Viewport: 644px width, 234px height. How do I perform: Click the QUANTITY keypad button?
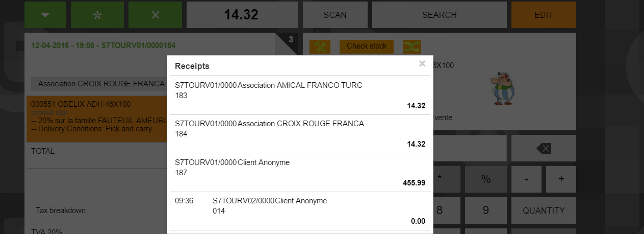click(x=544, y=210)
